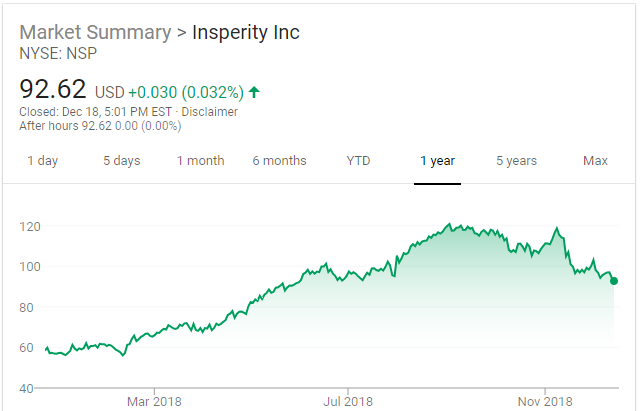Select the YTD tab
Image resolution: width=640 pixels, height=411 pixels.
[x=358, y=161]
